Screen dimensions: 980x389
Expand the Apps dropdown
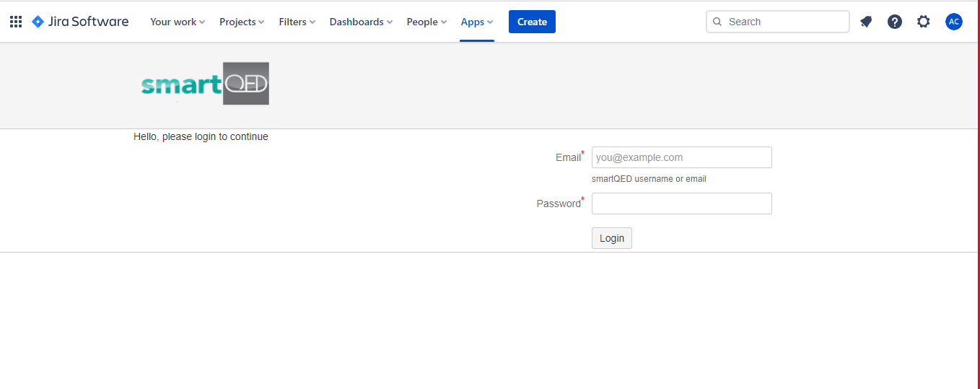click(477, 22)
